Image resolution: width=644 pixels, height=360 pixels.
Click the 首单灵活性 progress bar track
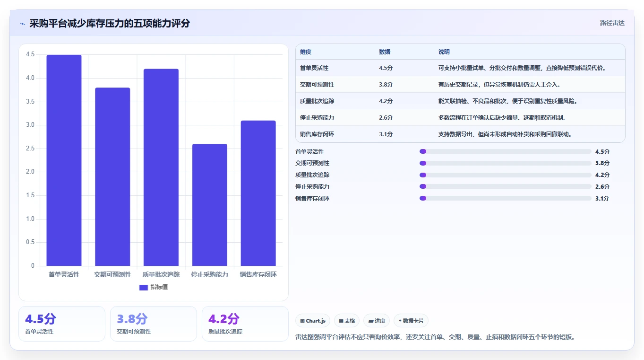click(506, 151)
